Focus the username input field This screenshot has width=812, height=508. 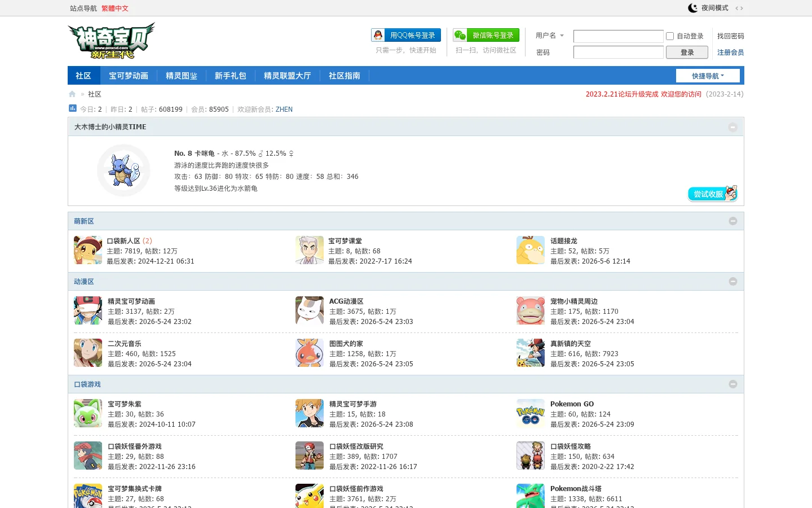pyautogui.click(x=619, y=36)
